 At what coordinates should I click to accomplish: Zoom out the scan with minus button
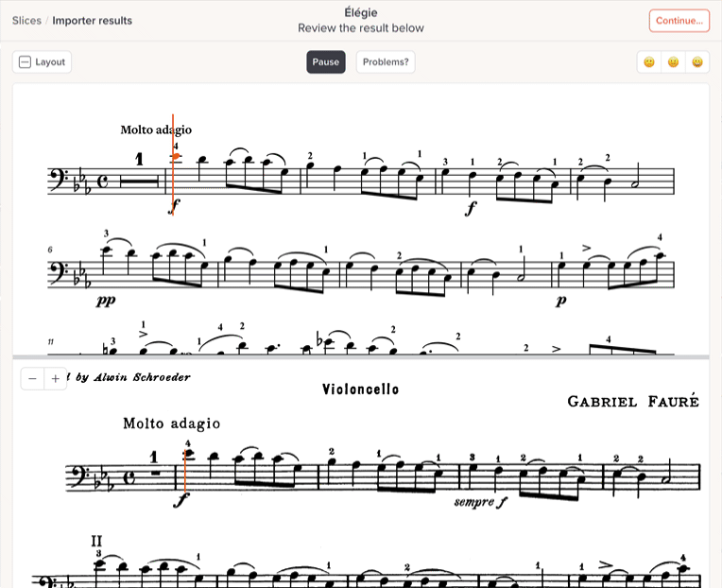(x=32, y=378)
